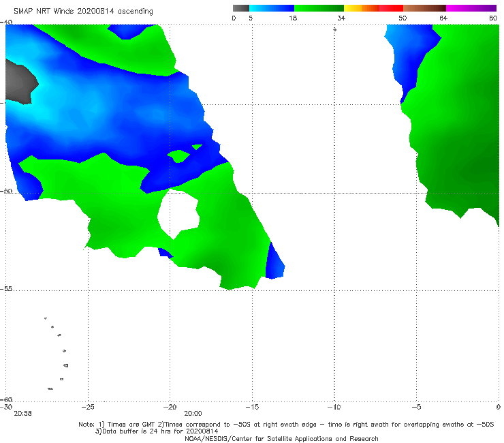Pick the magenta-purple segment of the colorbar
Screen dimensions: 504x443
471,8
